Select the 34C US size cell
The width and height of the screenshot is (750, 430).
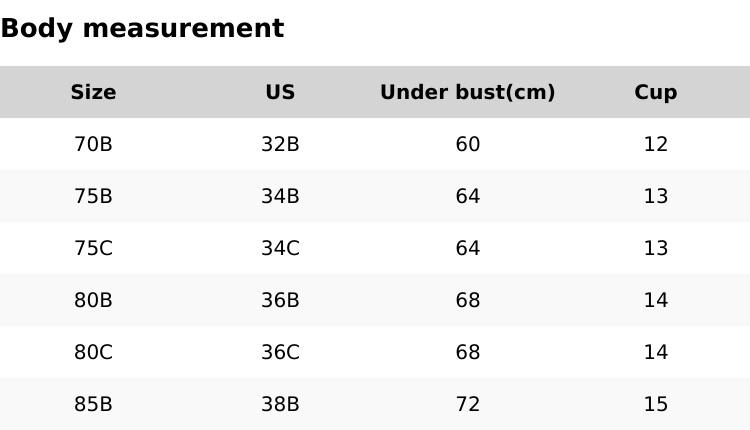point(280,248)
